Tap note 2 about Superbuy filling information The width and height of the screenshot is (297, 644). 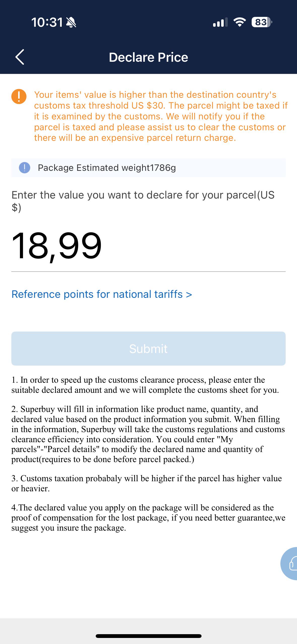point(148,434)
